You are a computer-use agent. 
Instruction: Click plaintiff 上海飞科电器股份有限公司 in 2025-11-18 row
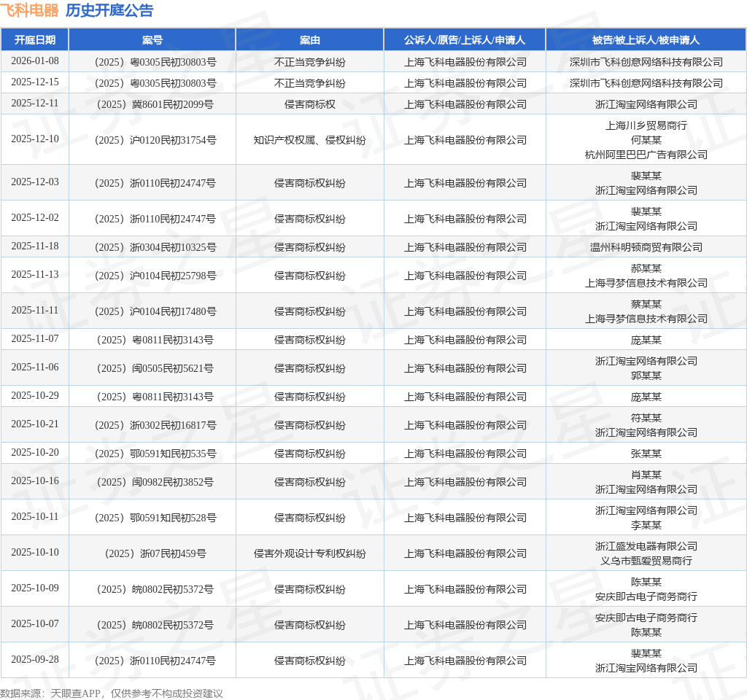click(x=465, y=247)
